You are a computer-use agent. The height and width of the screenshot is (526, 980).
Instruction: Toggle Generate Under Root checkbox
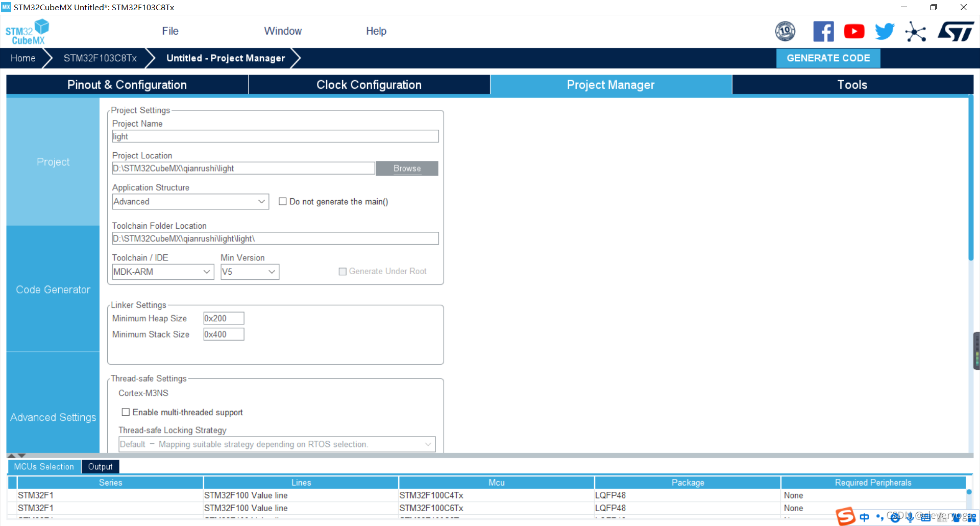click(x=342, y=272)
